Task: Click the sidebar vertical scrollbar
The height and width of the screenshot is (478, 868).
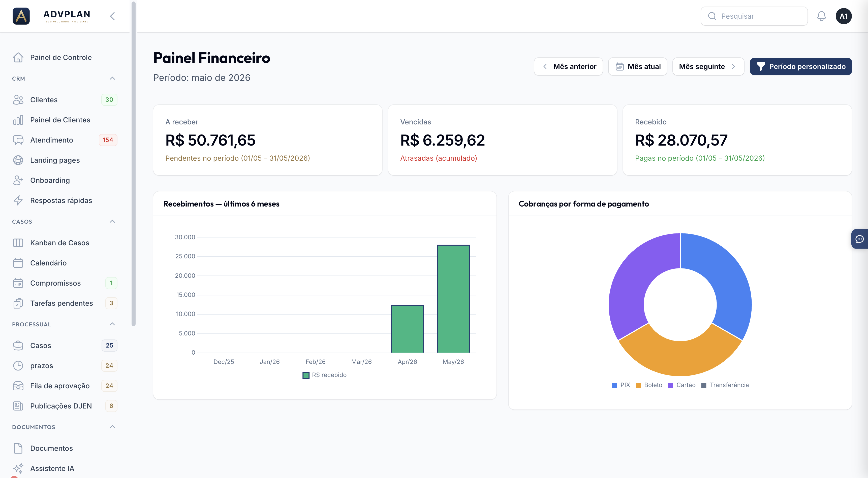Action: (x=133, y=164)
